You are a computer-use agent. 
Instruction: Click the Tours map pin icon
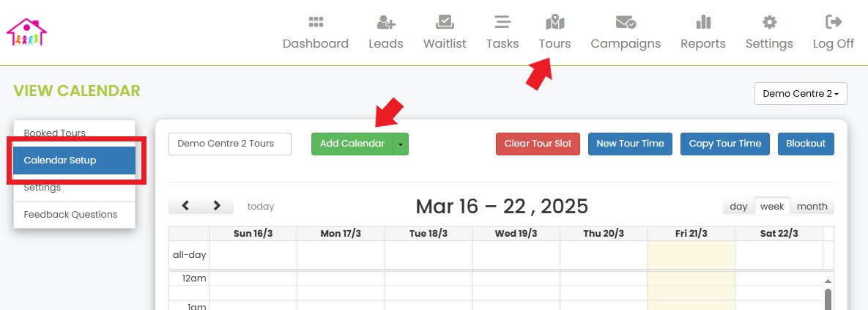[554, 22]
